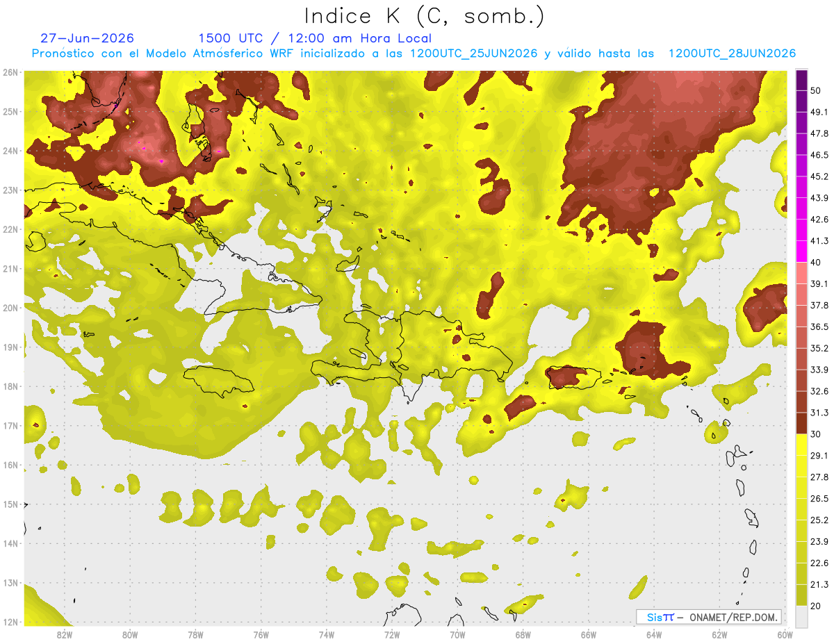
Task: Select the magenta colorbar segment between 40 and 41.3
Action: point(801,251)
